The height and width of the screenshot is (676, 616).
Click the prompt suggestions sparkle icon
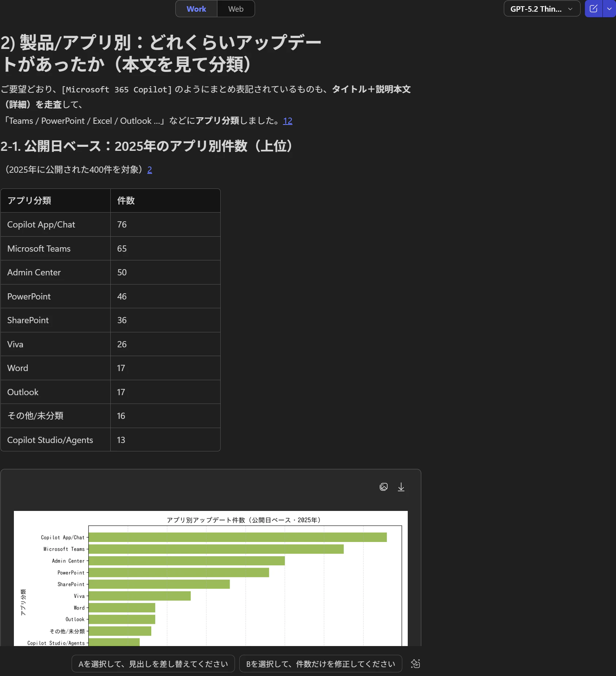415,664
